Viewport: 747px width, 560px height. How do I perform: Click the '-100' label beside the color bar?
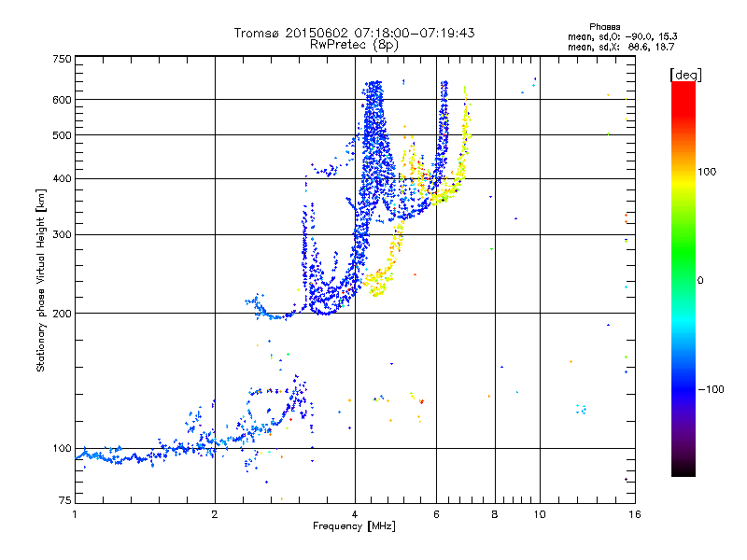(711, 389)
